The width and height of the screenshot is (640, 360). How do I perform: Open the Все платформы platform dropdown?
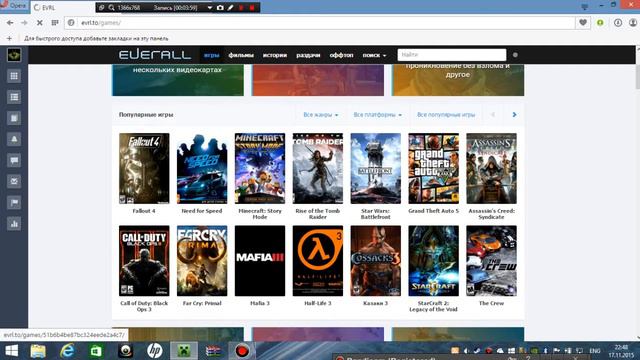(378, 115)
